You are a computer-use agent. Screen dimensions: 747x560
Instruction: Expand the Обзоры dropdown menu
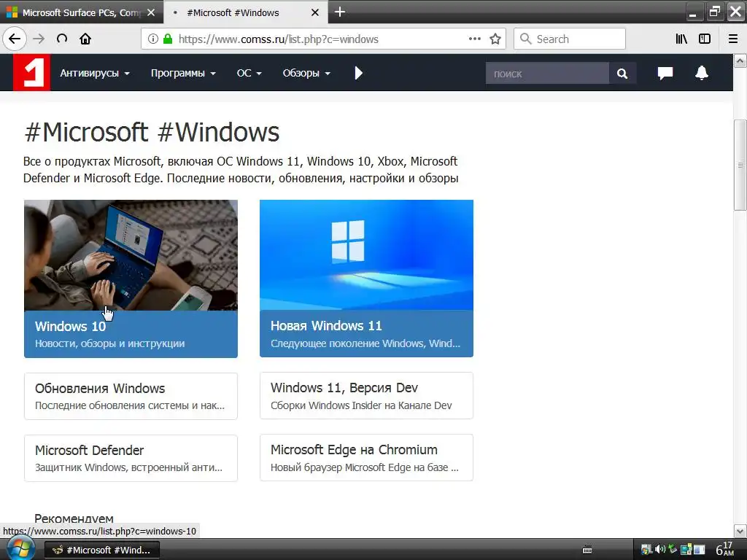tap(306, 74)
